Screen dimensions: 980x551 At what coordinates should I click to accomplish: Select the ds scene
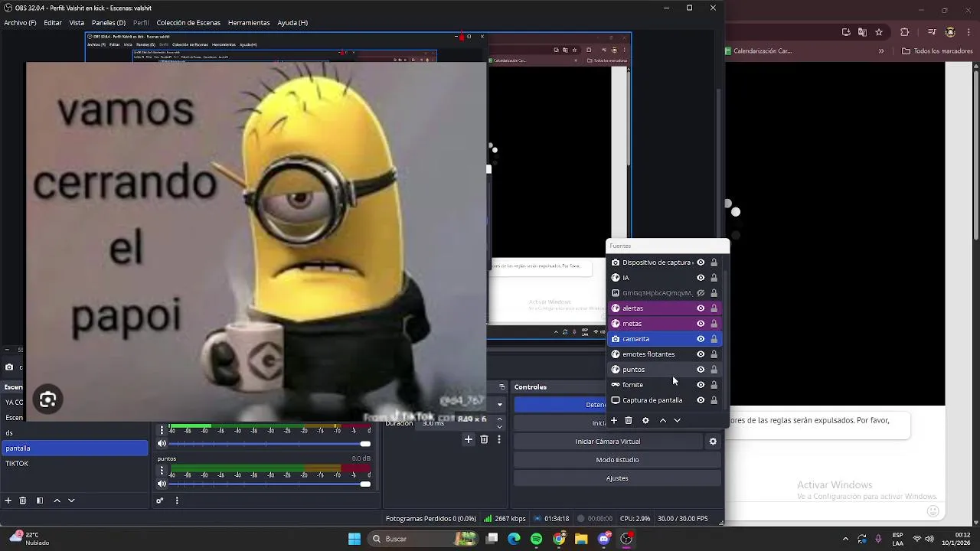74,433
